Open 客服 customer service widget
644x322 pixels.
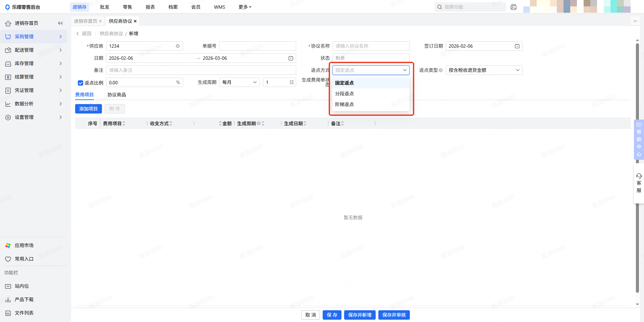point(639,183)
